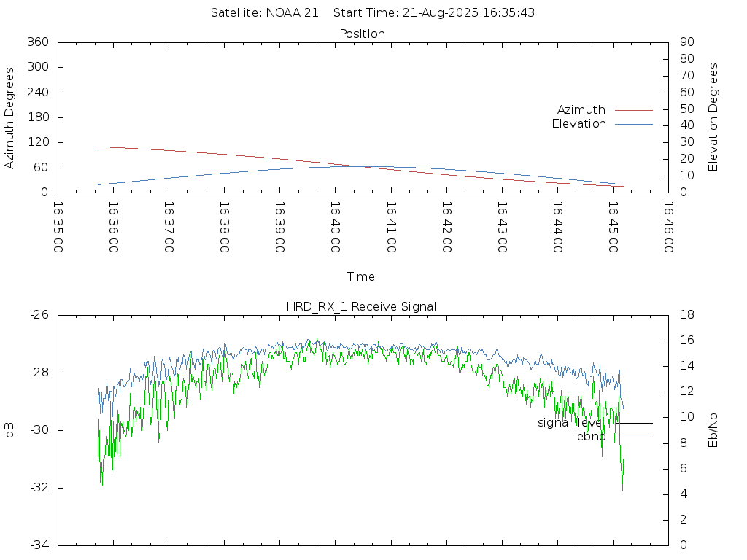Image resolution: width=747 pixels, height=560 pixels.
Task: Click the 16:44:00 time tick label
Action: (557, 227)
